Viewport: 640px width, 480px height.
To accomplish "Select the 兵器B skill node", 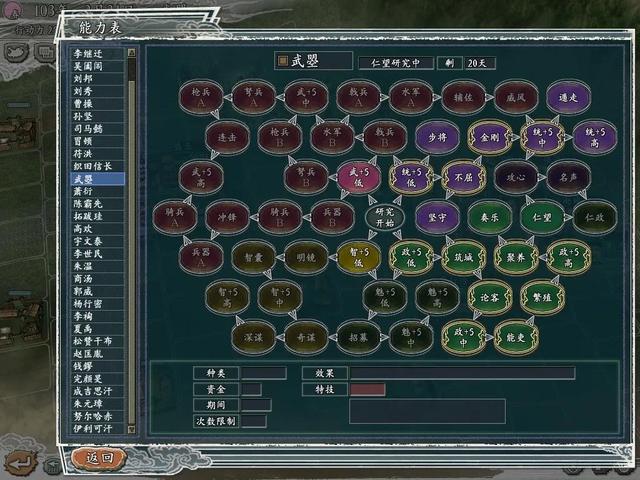I will 332,217.
